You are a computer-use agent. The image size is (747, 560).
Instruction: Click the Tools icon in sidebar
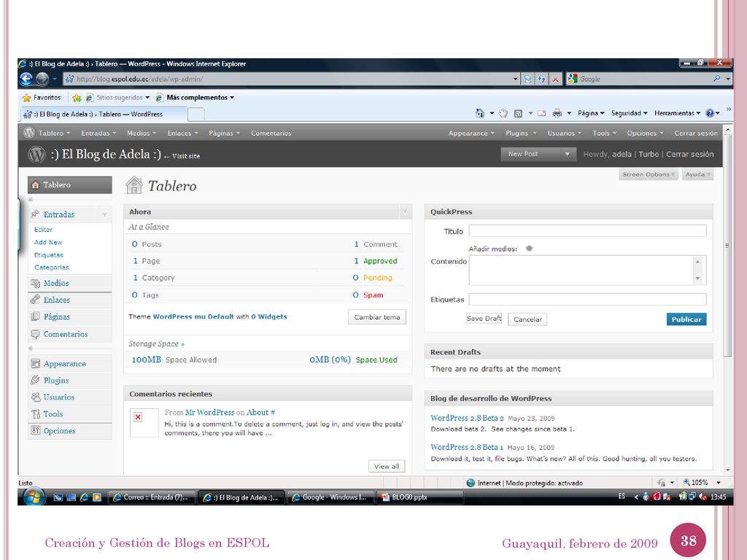click(36, 414)
